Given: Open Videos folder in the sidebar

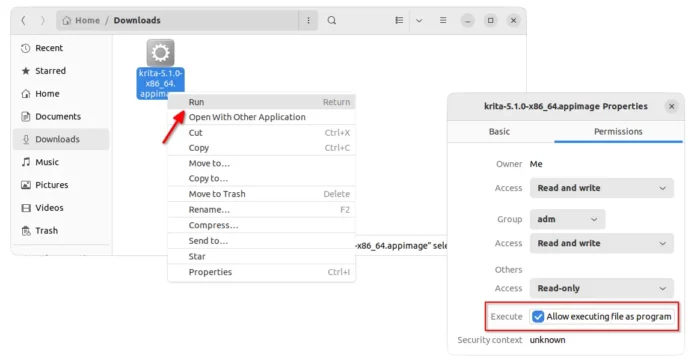Looking at the screenshot, I should pos(61,207).
